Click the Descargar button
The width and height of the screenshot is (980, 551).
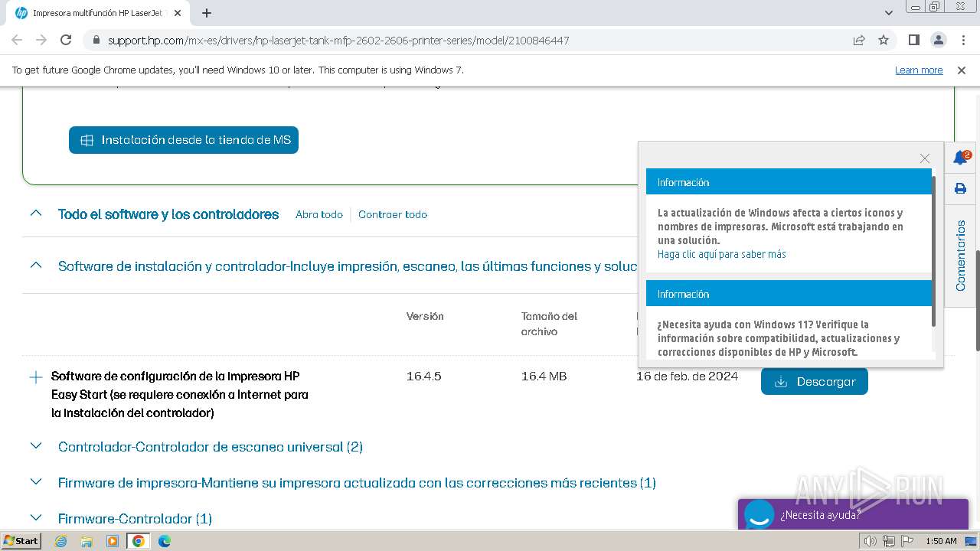pos(815,381)
